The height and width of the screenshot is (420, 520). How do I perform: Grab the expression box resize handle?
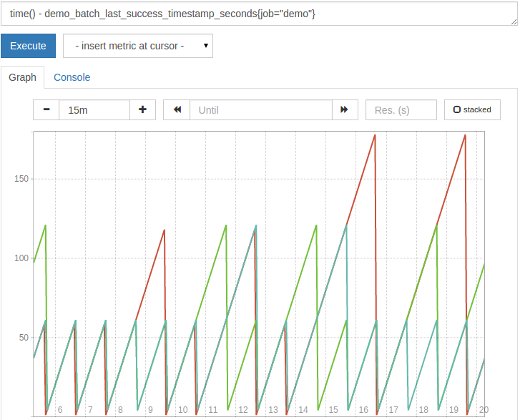point(514,22)
